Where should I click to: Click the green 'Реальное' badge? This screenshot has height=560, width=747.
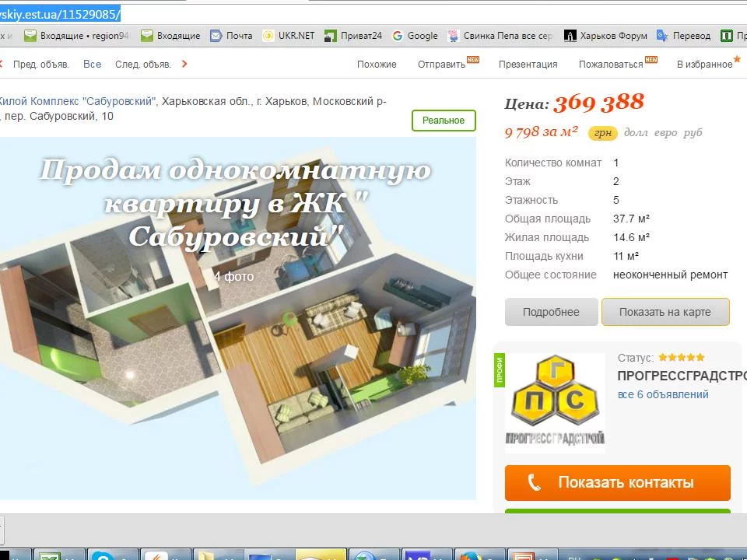tap(444, 121)
